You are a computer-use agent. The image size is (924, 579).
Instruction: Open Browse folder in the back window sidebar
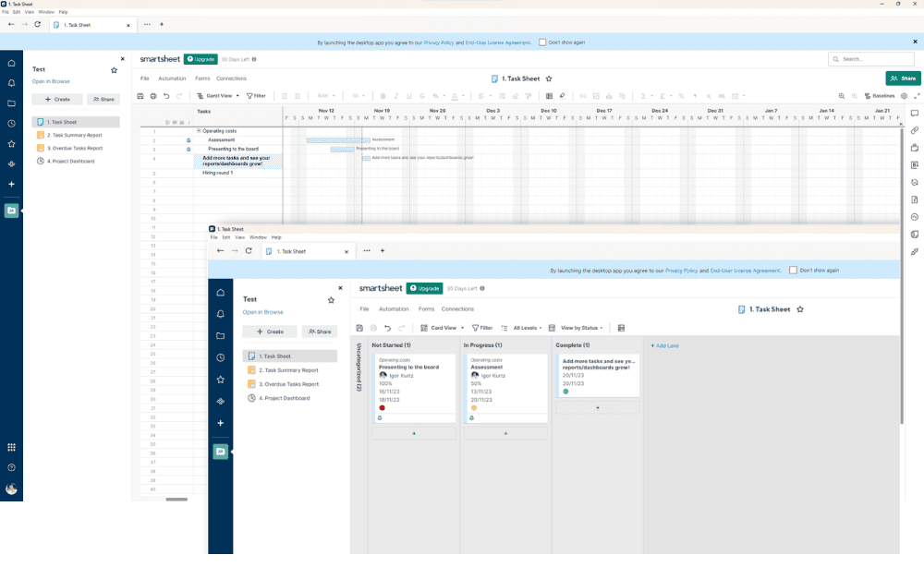11,103
